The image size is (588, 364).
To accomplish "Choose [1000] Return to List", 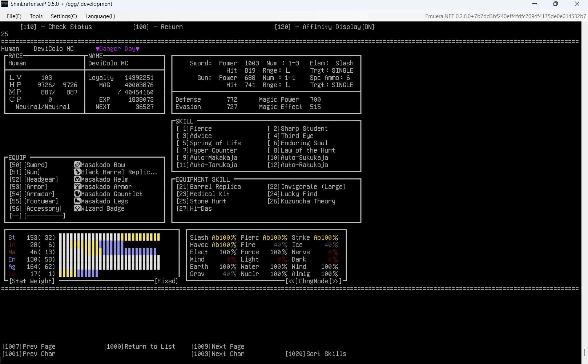I will click(139, 347).
